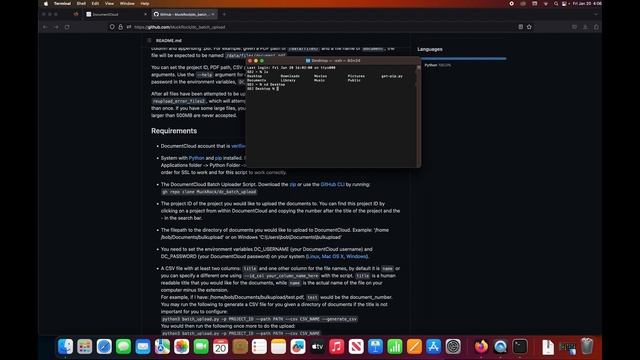Open Terminal application menu

click(x=62, y=3)
